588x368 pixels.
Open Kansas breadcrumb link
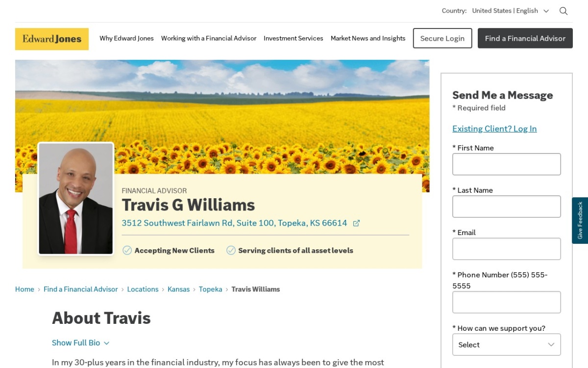(x=178, y=289)
